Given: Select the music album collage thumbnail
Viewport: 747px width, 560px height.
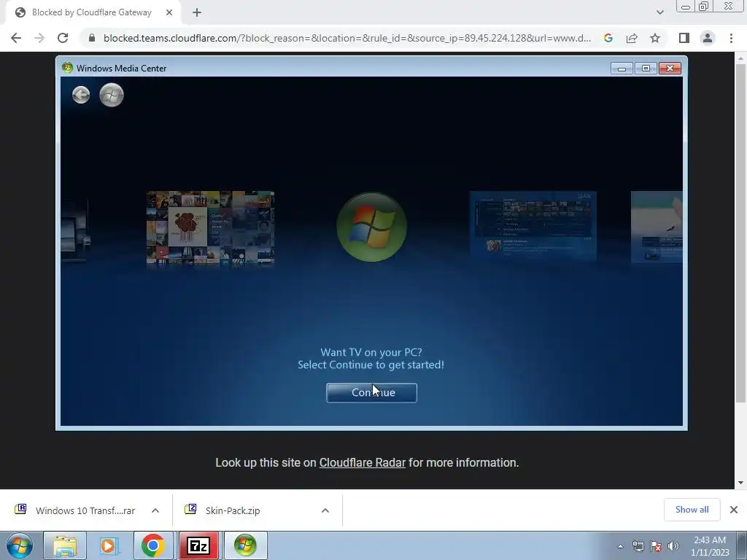Looking at the screenshot, I should (210, 227).
